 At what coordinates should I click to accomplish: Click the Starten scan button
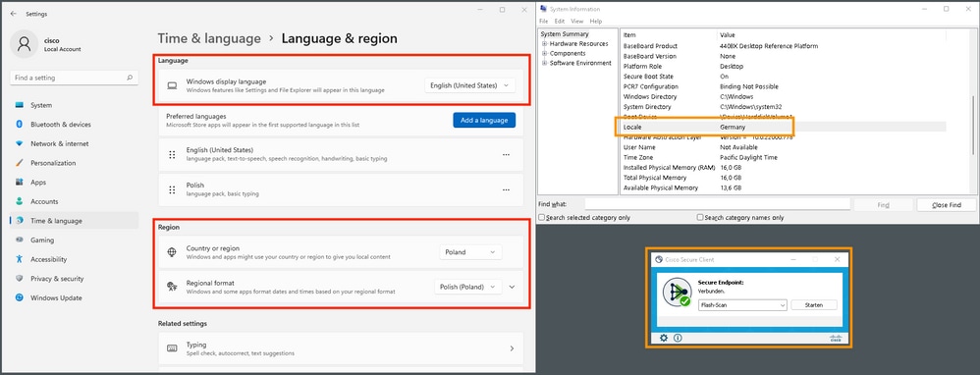click(814, 305)
